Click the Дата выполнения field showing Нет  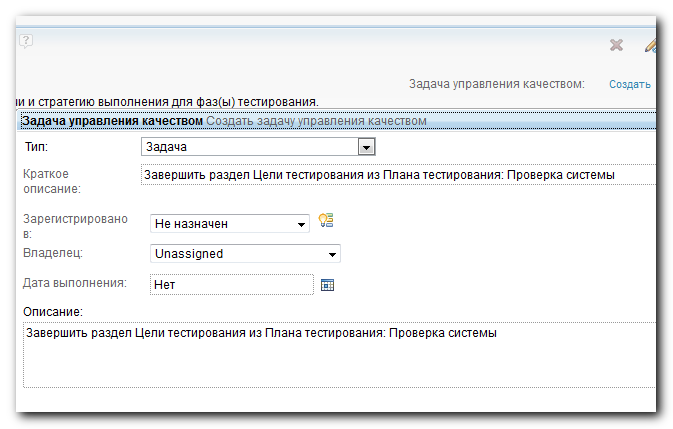232,284
